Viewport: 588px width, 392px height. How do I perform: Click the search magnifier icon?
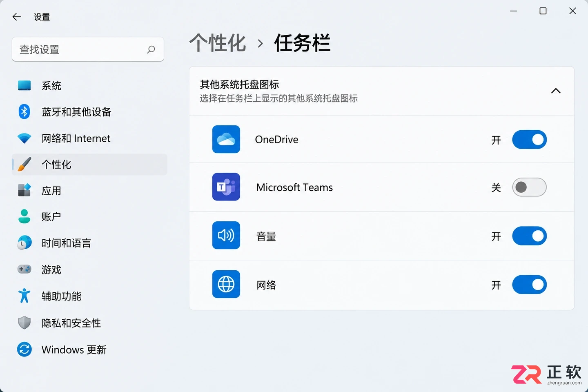point(151,49)
